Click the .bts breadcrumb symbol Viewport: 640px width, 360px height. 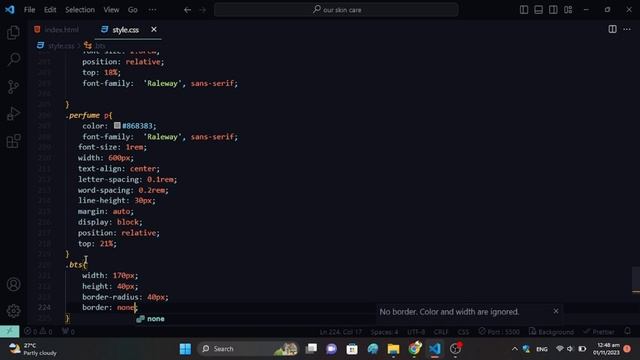[x=100, y=46]
